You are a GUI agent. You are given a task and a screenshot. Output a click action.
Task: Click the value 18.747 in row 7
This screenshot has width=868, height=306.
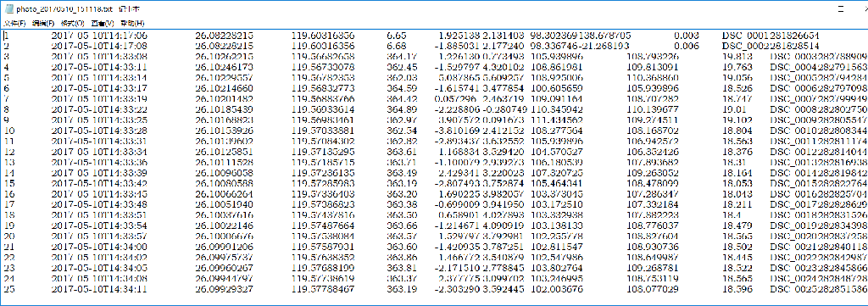pyautogui.click(x=737, y=99)
